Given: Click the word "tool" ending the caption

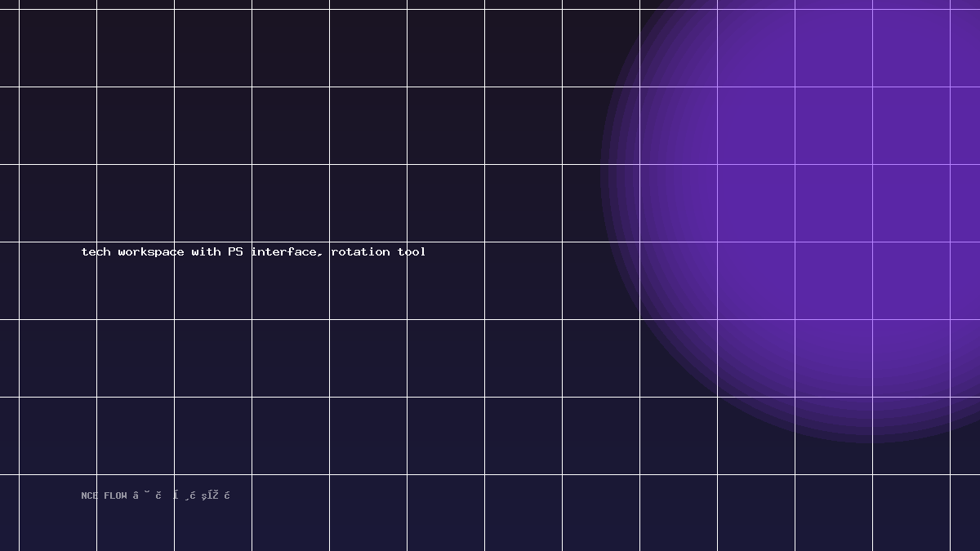Looking at the screenshot, I should [x=412, y=251].
